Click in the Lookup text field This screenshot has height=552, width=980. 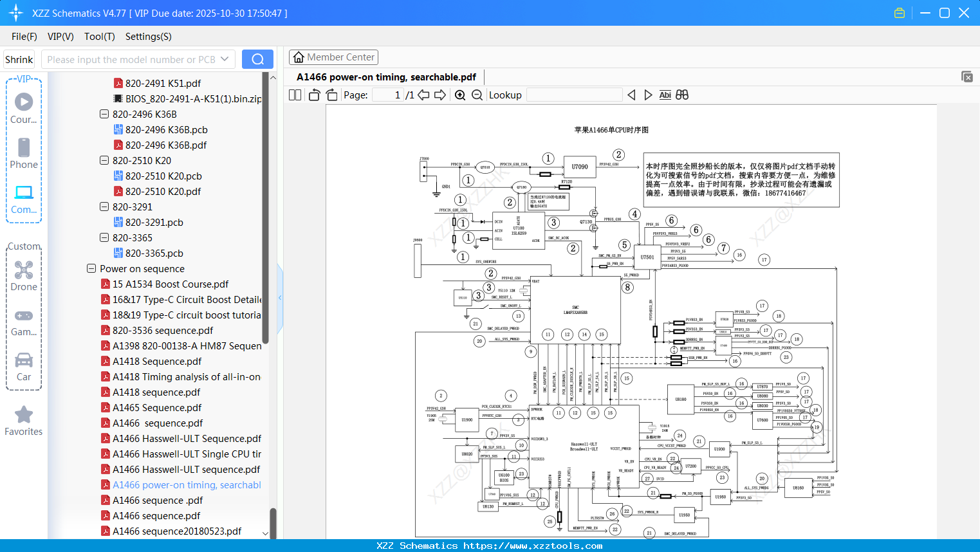click(x=574, y=95)
